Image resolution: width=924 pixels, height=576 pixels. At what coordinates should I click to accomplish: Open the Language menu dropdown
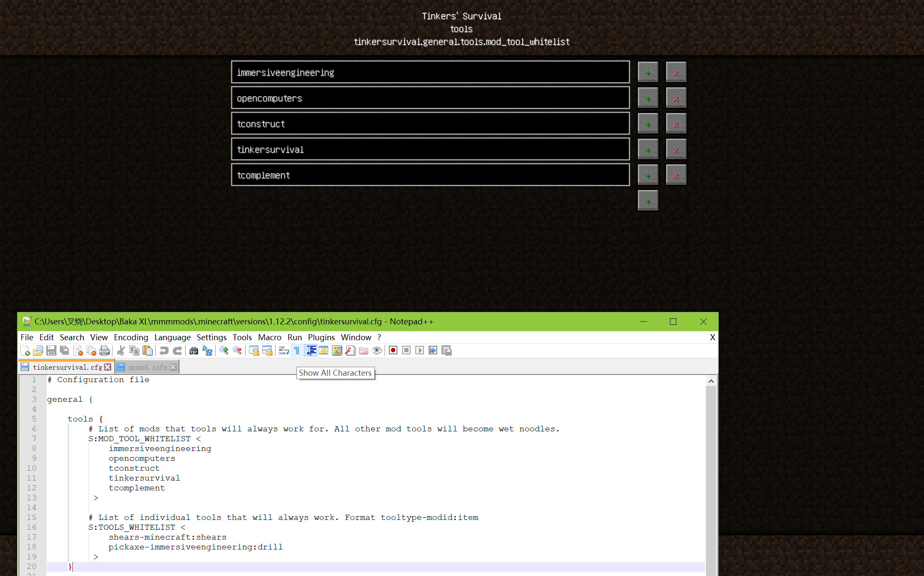pos(172,337)
